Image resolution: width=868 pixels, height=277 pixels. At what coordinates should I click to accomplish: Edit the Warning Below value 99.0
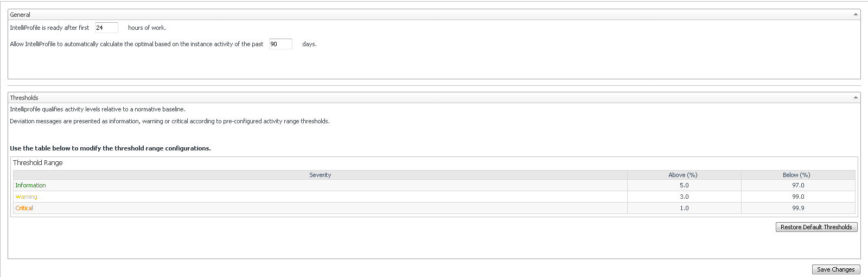point(798,197)
